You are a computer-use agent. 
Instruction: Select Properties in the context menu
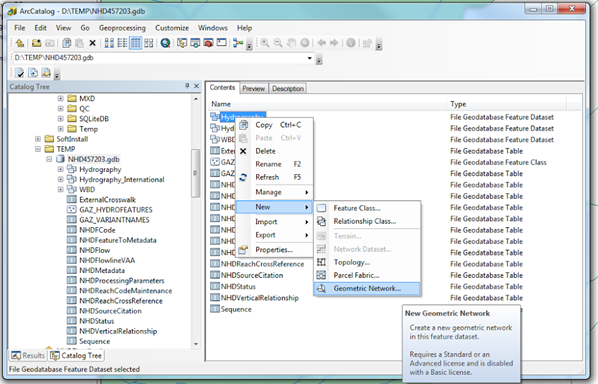click(274, 250)
